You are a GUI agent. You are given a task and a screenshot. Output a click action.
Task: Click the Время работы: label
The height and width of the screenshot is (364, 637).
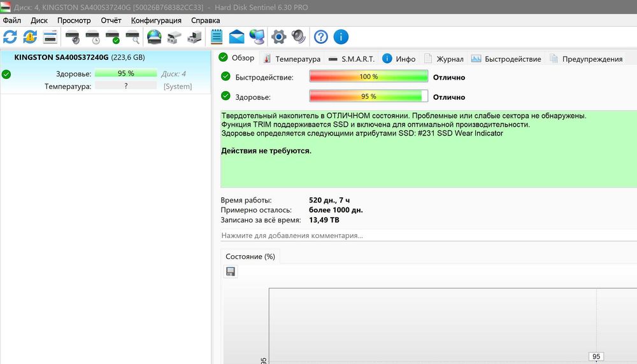click(246, 200)
